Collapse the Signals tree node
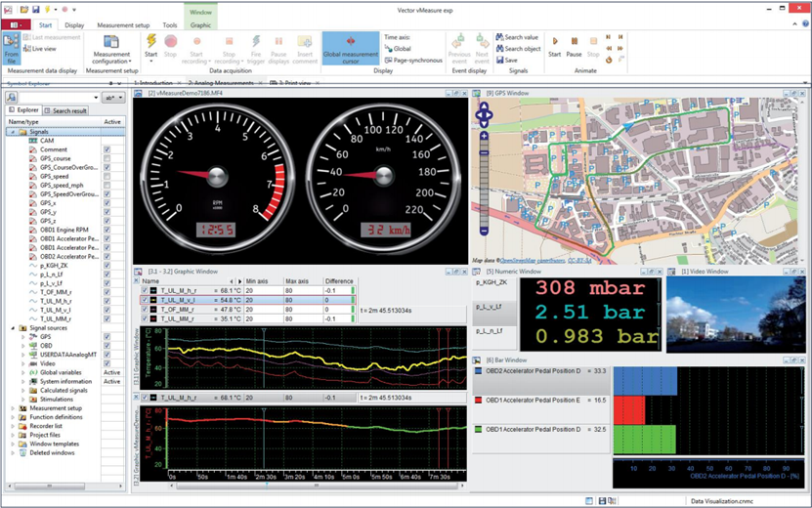This screenshot has width=812, height=508. point(13,132)
